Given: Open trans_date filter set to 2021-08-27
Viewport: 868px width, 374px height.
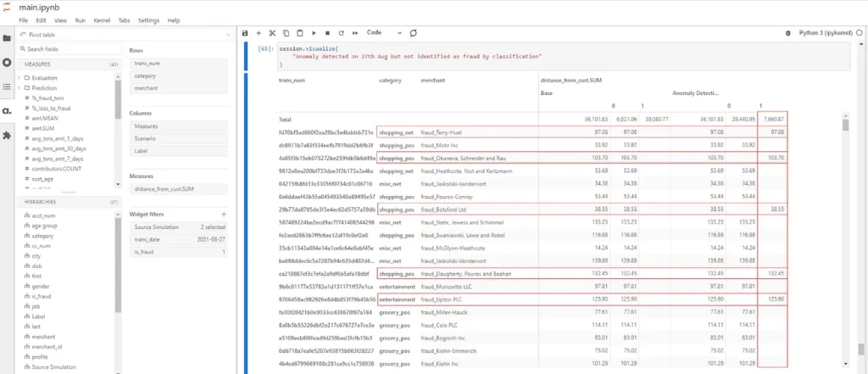Looking at the screenshot, I should 179,239.
